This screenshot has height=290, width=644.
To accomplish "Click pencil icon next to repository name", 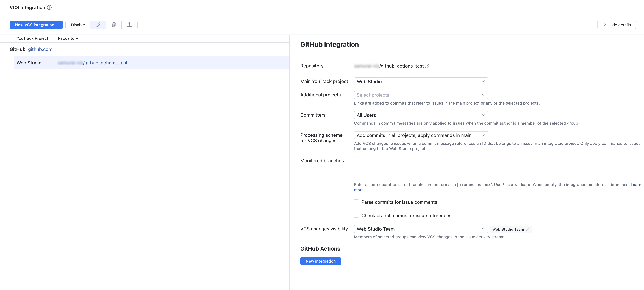I will pos(427,66).
